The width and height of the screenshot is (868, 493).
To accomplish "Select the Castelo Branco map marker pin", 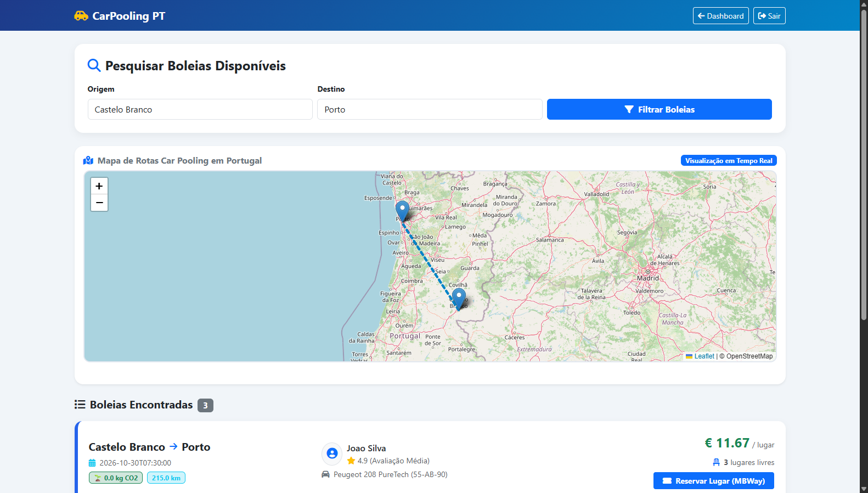I will [459, 299].
